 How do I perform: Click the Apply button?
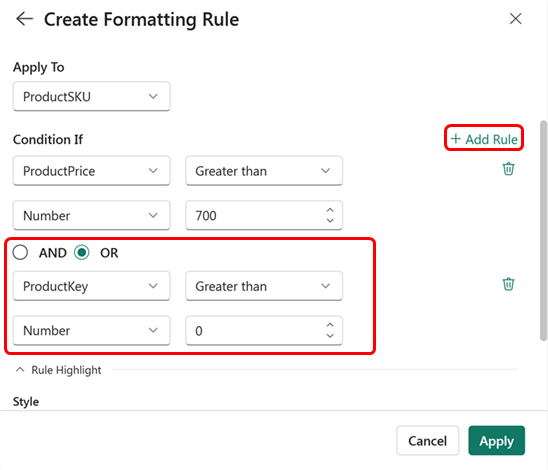point(497,441)
